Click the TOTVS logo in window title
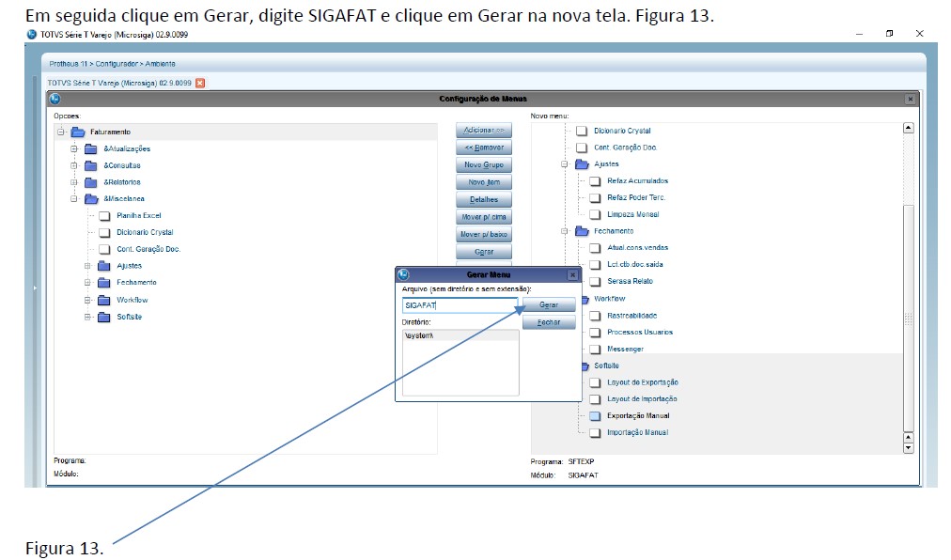The height and width of the screenshot is (560, 951). (32, 35)
